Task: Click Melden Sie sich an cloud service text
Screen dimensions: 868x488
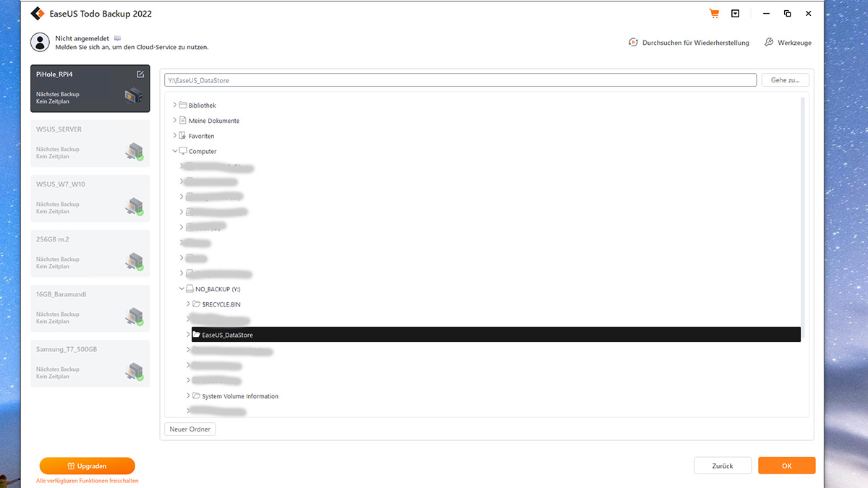Action: pos(132,47)
